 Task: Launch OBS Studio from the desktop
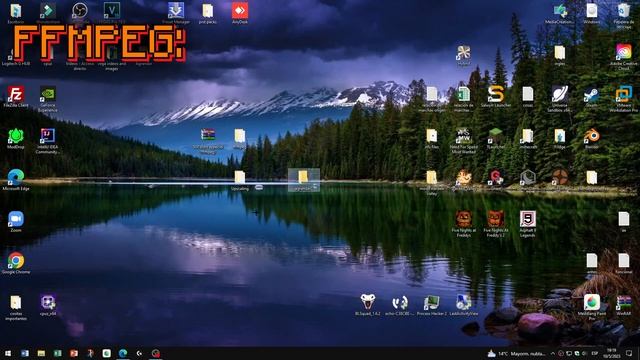pyautogui.click(x=80, y=12)
